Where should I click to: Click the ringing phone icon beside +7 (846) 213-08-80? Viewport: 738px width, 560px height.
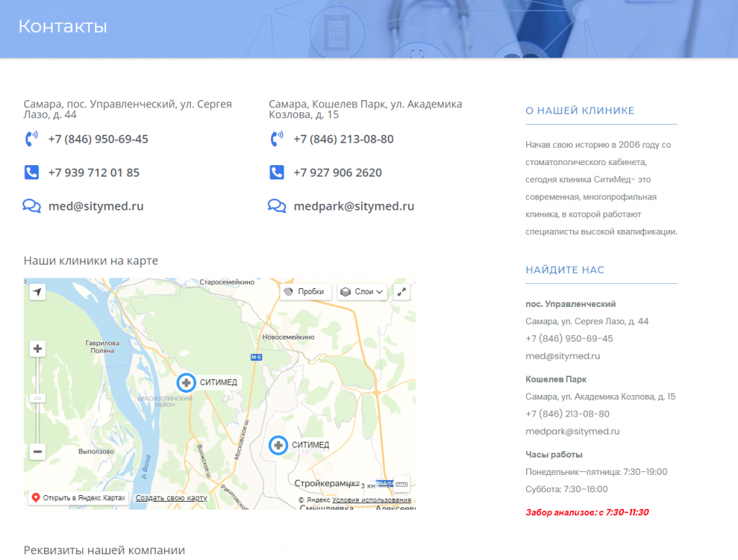[277, 139]
